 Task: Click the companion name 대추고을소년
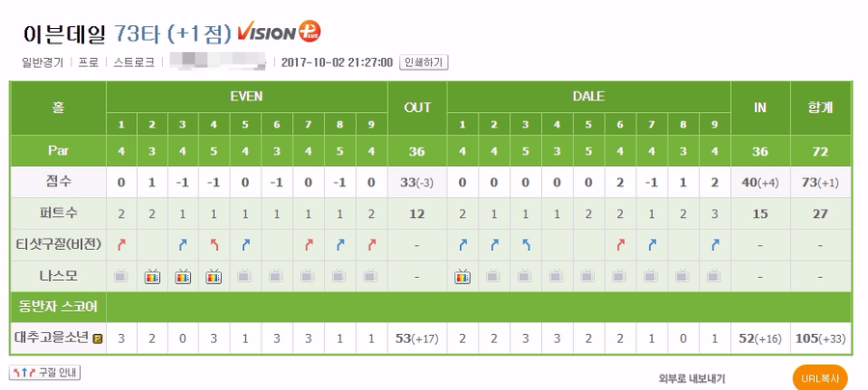coord(52,338)
